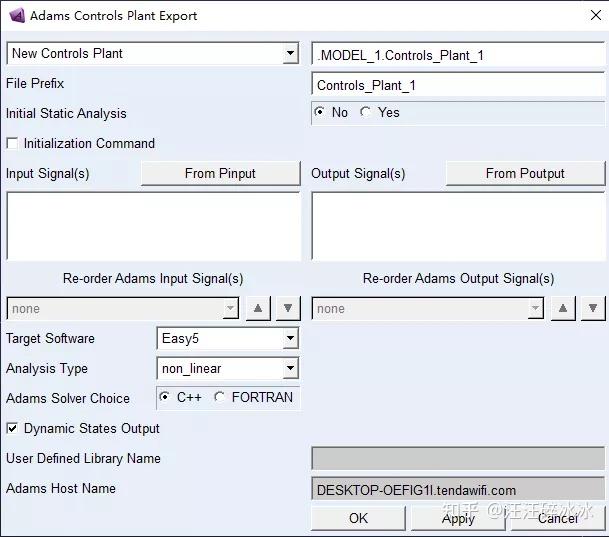Open the Analysis Type non_linear dropdown
The image size is (609, 537).
[x=290, y=369]
